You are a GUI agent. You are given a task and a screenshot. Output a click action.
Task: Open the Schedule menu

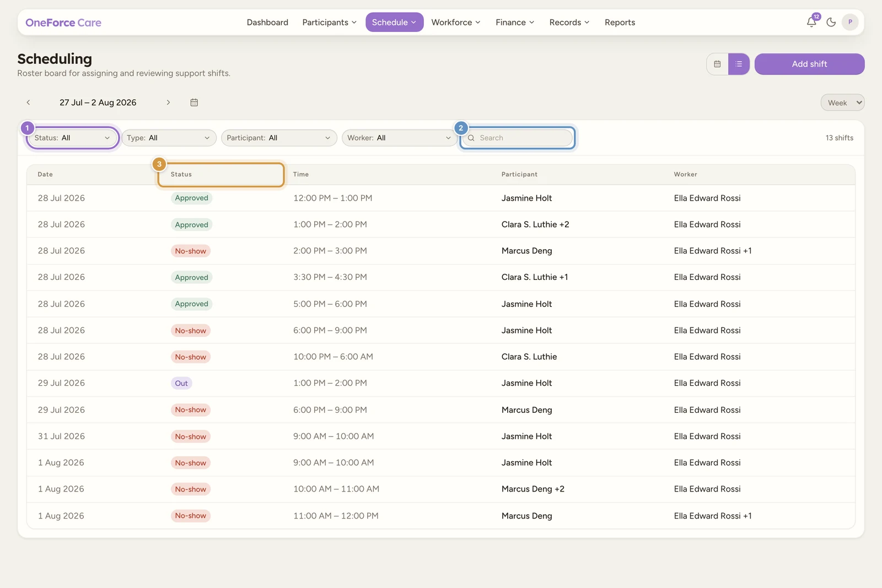394,22
